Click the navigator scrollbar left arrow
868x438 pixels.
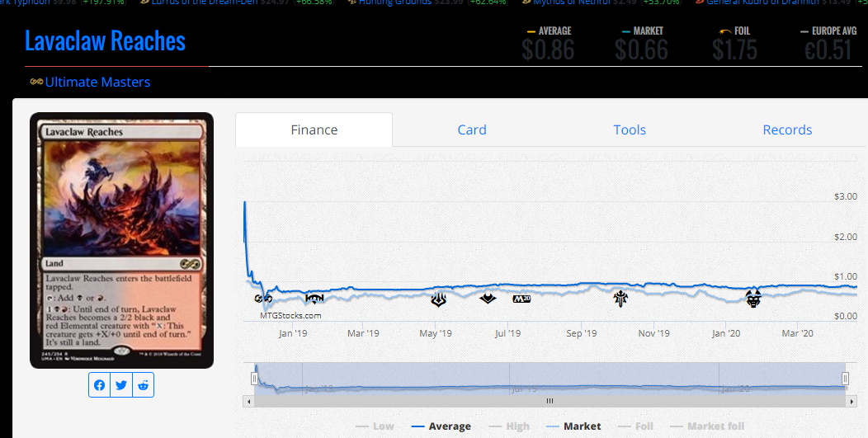(x=248, y=402)
